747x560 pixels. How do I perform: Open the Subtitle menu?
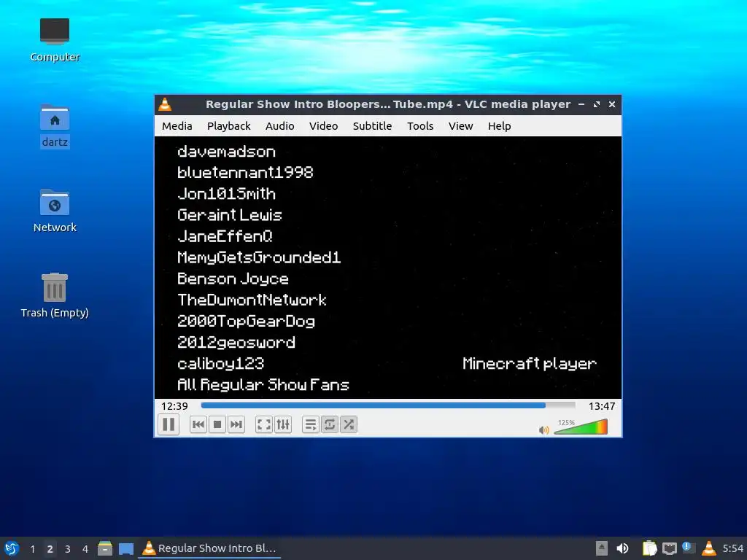tap(372, 126)
